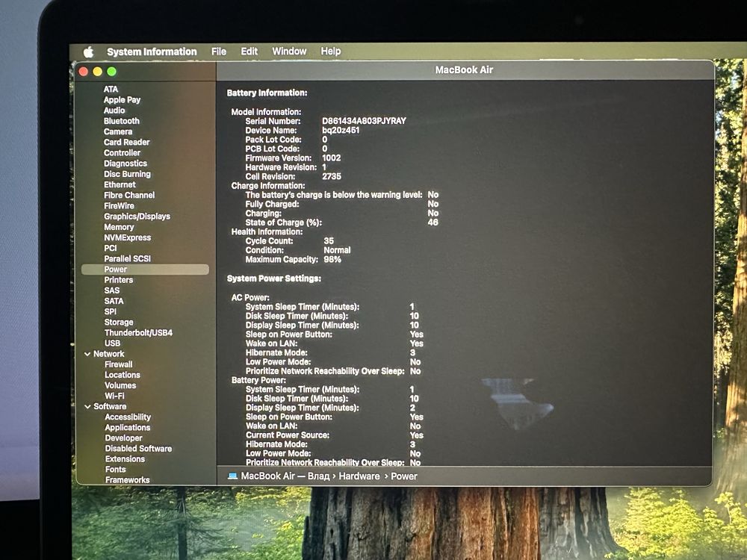The width and height of the screenshot is (747, 560).
Task: Select Locations under Network
Action: (x=123, y=375)
